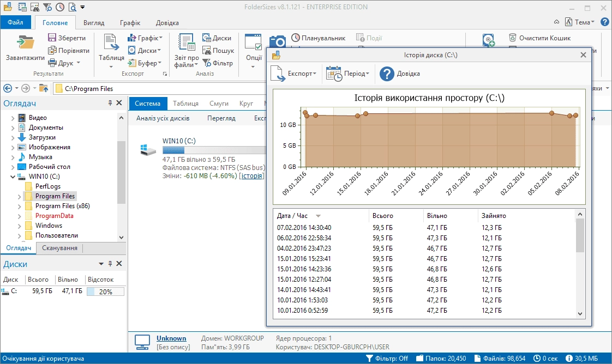Select the 04.02.2016 23:47:23 history row

(x=424, y=248)
